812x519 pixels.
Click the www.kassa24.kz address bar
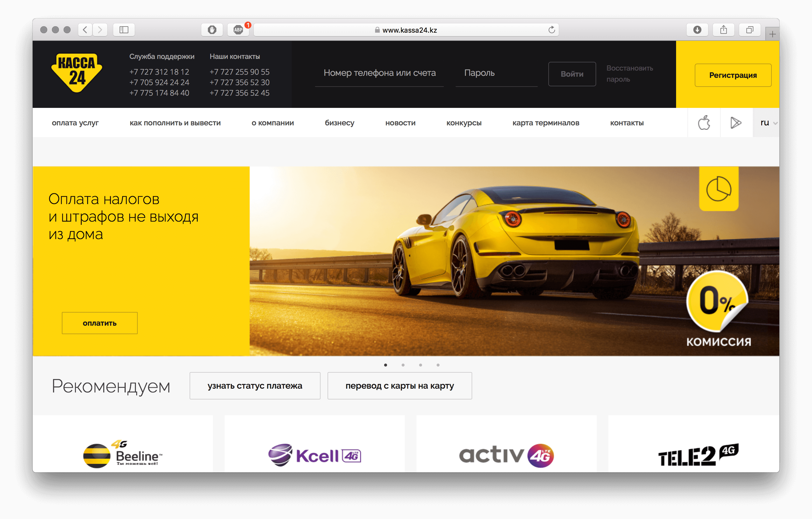pos(406,30)
